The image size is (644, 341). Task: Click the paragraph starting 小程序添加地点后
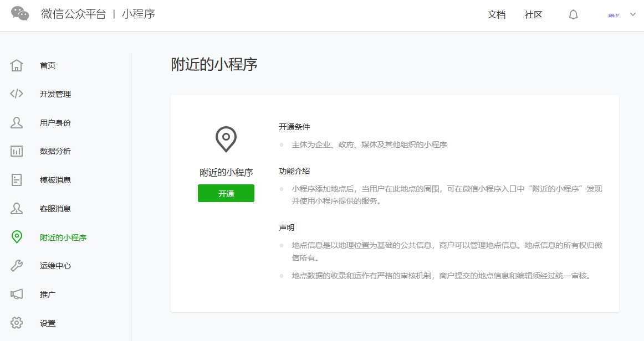(447, 195)
